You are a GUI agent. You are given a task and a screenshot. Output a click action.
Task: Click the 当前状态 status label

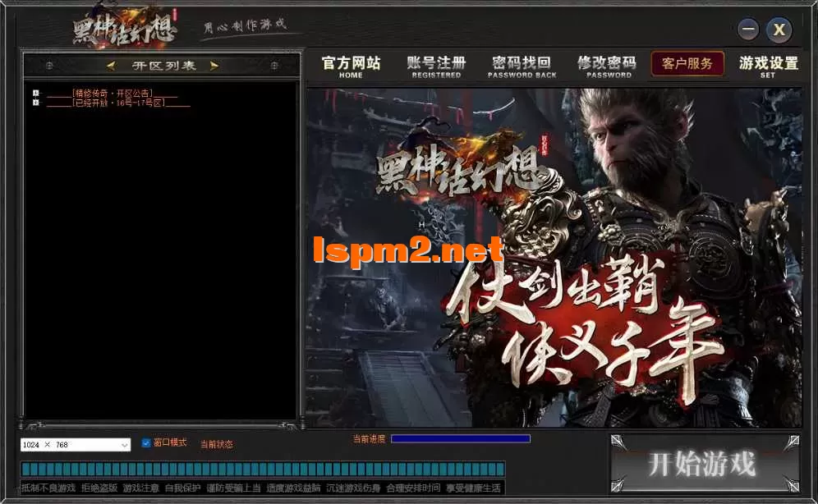217,444
